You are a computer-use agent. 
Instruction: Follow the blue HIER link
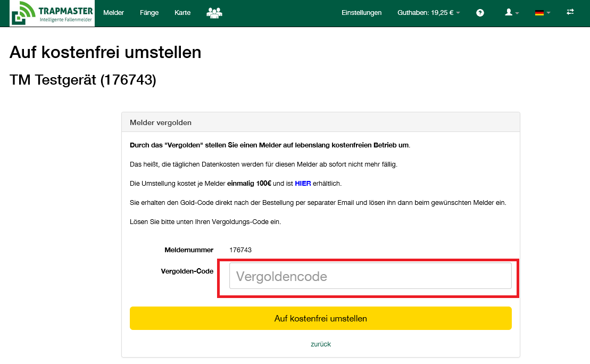pyautogui.click(x=303, y=184)
